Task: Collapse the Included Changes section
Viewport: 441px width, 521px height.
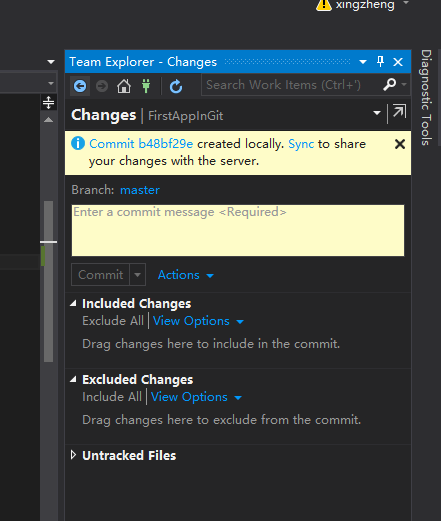Action: tap(73, 303)
